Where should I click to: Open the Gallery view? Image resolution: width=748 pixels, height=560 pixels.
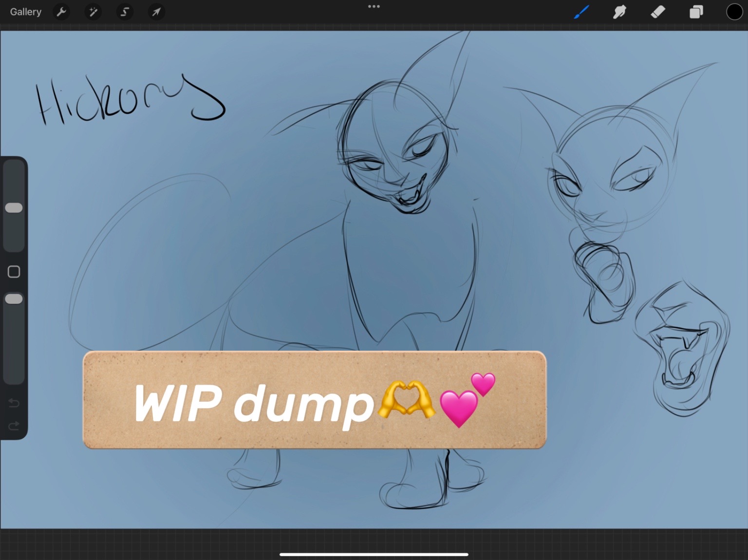25,12
